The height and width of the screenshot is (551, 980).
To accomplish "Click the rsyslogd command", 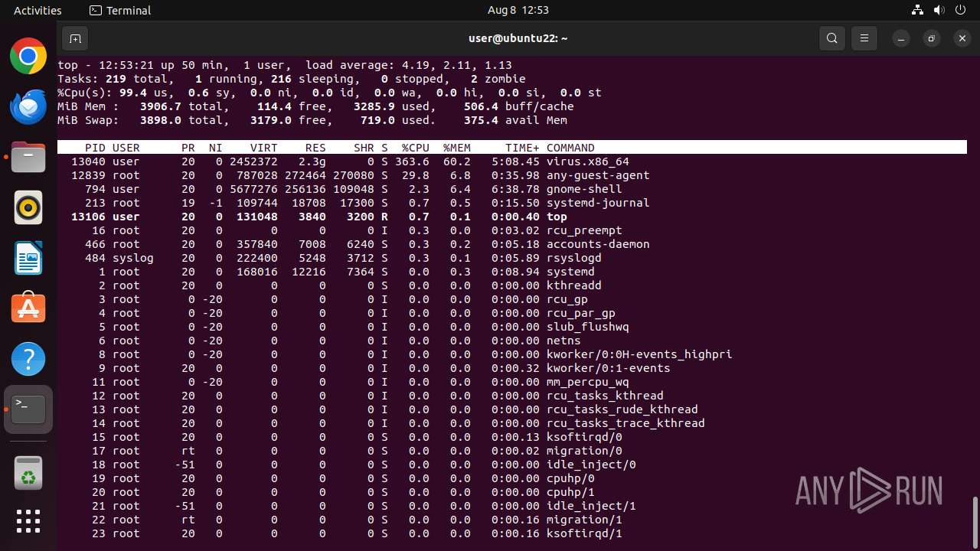I will [573, 258].
